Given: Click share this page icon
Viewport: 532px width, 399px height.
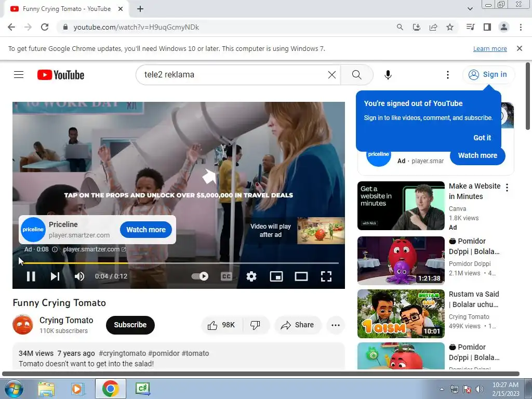Looking at the screenshot, I should pos(433,27).
